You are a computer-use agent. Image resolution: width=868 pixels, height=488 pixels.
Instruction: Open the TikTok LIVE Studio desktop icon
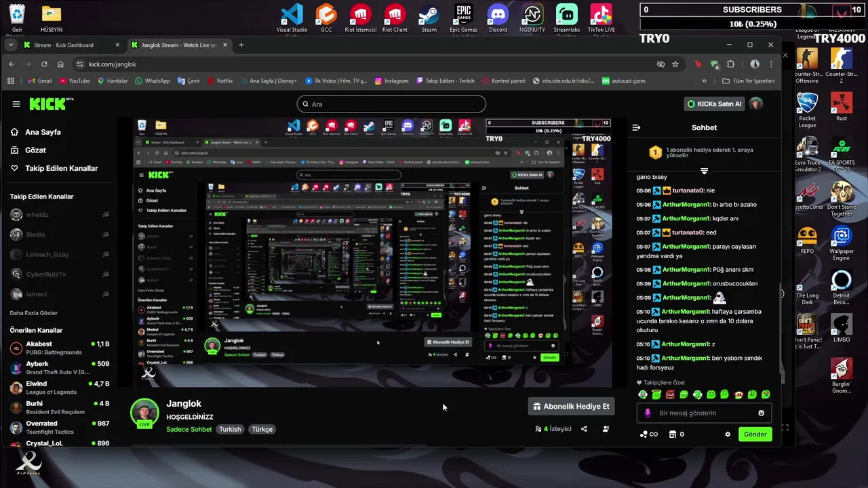coord(601,18)
